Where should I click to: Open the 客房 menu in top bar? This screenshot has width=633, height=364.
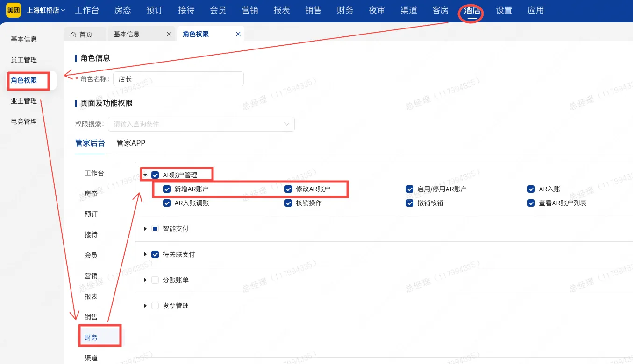440,10
